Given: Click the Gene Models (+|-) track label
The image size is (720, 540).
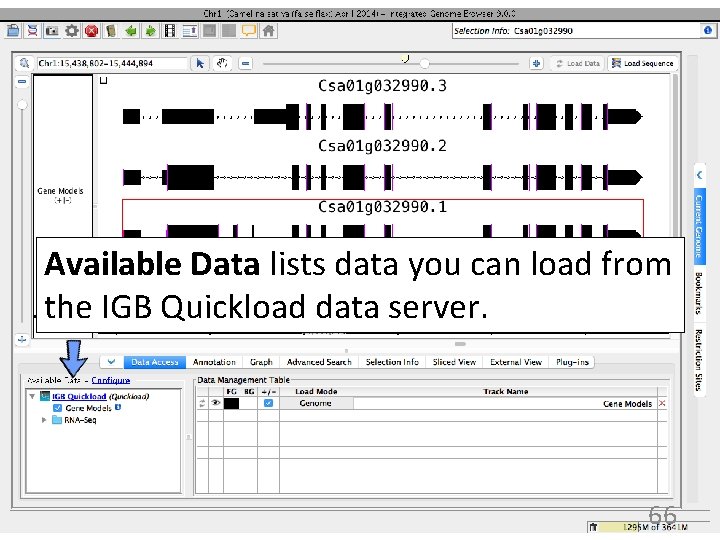Looking at the screenshot, I should click(x=61, y=195).
